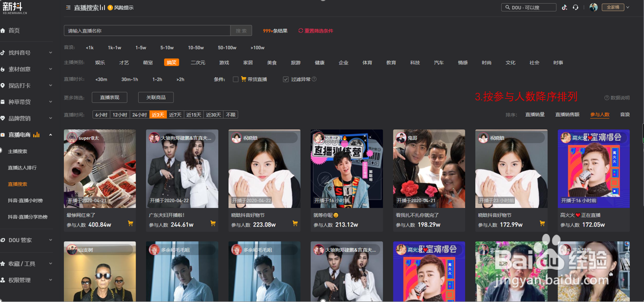The height and width of the screenshot is (302, 644).
Task: Click the 收藏/工具 star icon
Action: point(3,263)
